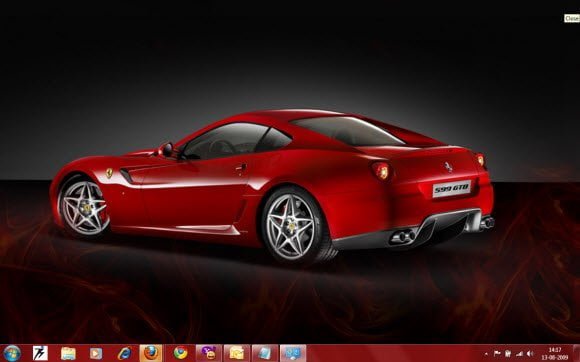
Task: Click the power/battery tray icon
Action: pos(508,354)
